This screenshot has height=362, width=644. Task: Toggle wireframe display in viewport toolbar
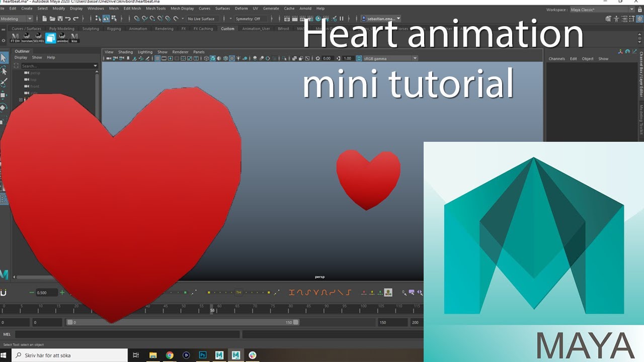pos(206,58)
